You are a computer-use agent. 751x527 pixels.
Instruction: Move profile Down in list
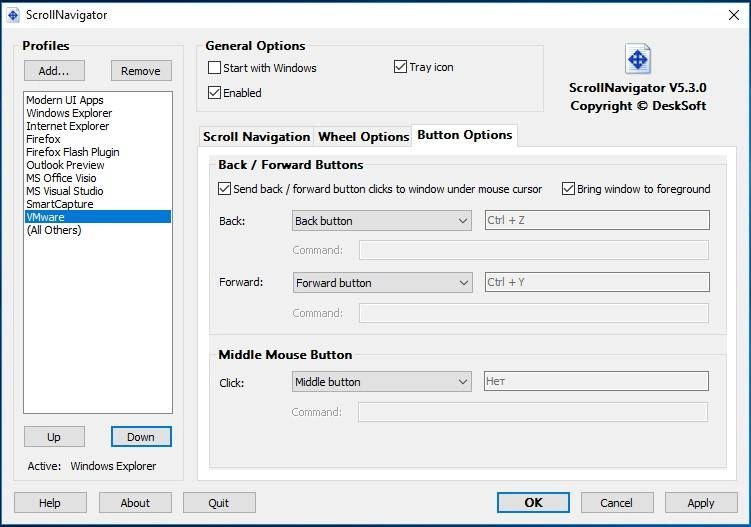pos(141,437)
